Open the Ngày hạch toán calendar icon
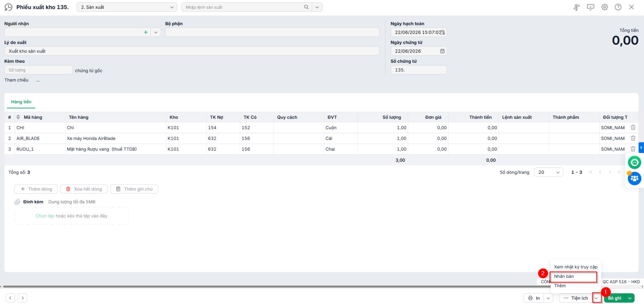Viewport: 644px width, 304px height. [442, 32]
